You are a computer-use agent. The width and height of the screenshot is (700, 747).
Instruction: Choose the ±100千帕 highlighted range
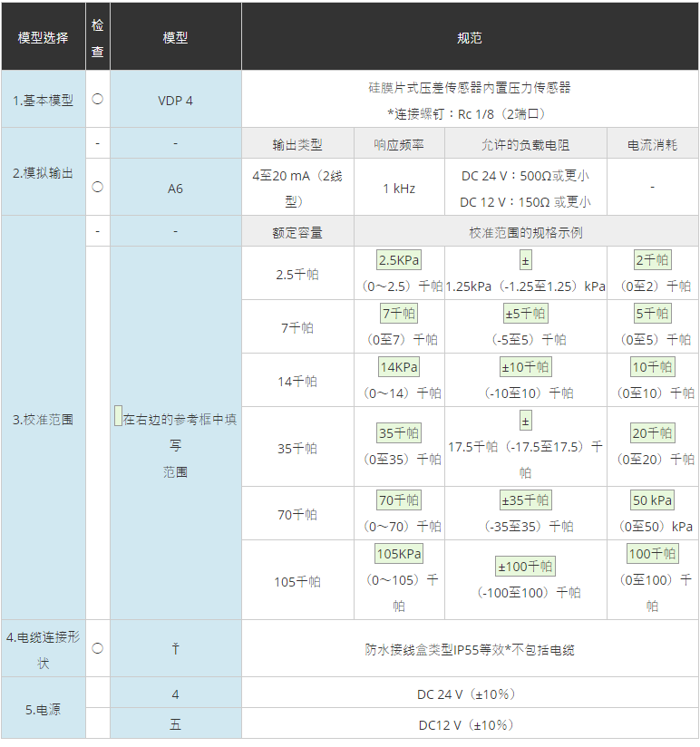[526, 567]
